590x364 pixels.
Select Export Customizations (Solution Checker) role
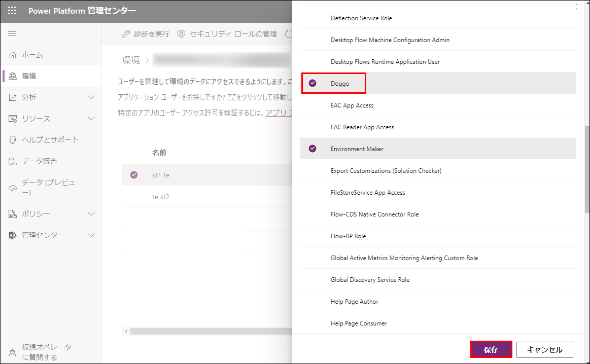coord(438,171)
